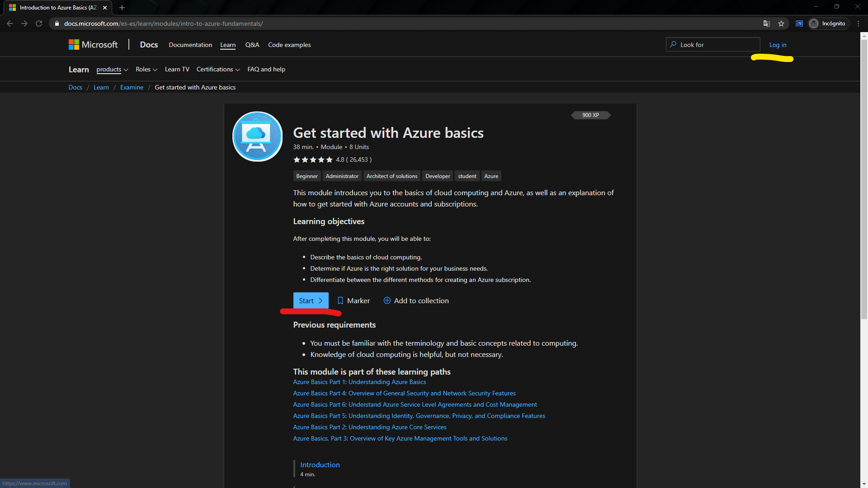Open the Introduction unit link
The image size is (868, 488).
320,465
